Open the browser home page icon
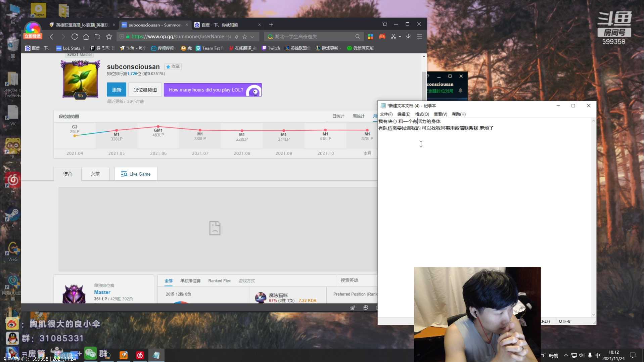Image resolution: width=644 pixels, height=362 pixels. (x=86, y=37)
